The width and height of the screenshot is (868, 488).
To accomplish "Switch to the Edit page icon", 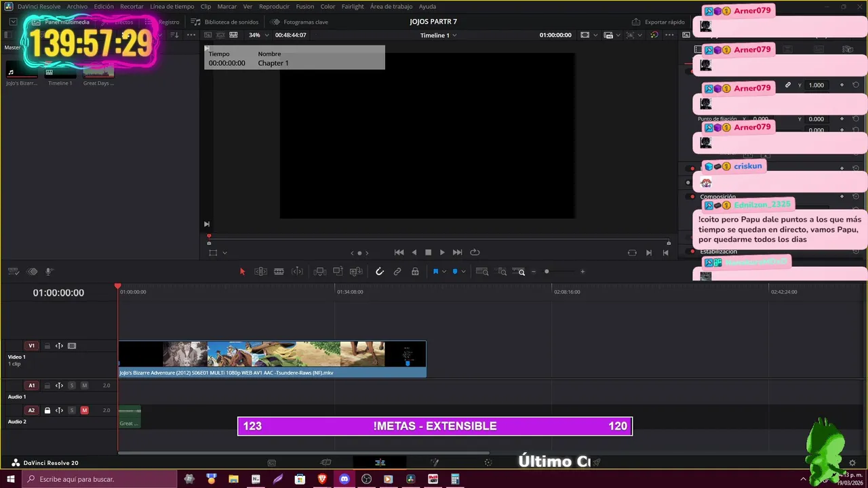I will point(380,462).
